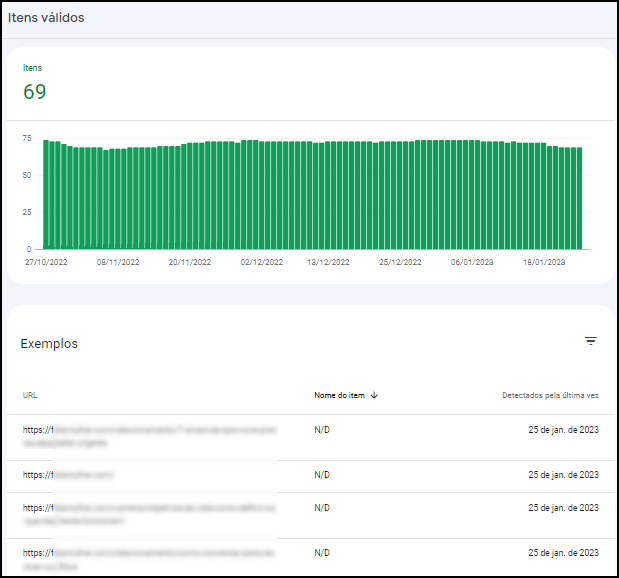Click the fourth row's 25 de jan. de 2023 date
Viewport: 619px width, 578px height.
pyautogui.click(x=563, y=553)
